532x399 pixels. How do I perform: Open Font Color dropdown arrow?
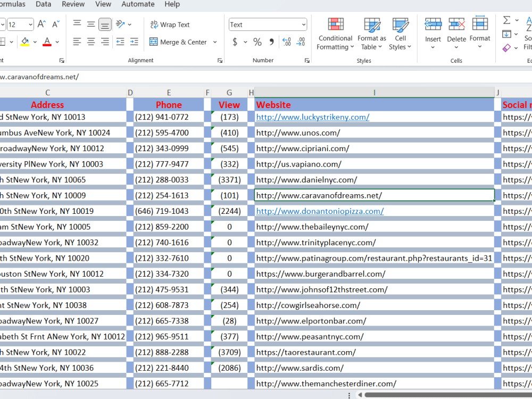click(57, 42)
